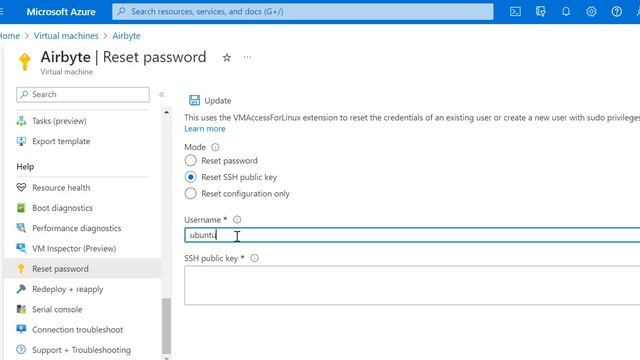Click the Update button label
This screenshot has height=360, width=640.
point(218,100)
